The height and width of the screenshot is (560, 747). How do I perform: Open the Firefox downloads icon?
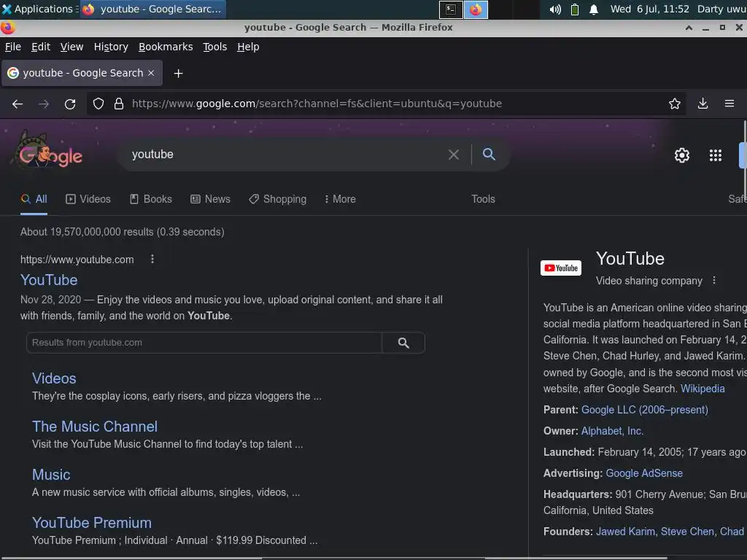coord(703,104)
